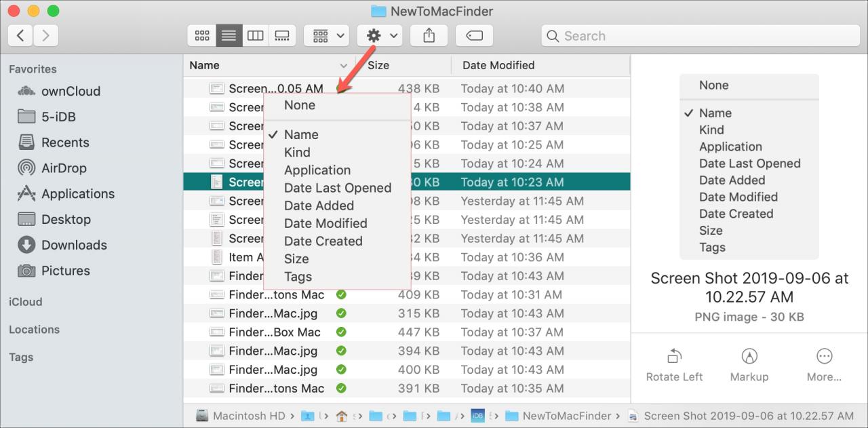Select the Finder...Mac.jpg file sized 400 KB
The height and width of the screenshot is (428, 868).
(x=407, y=370)
